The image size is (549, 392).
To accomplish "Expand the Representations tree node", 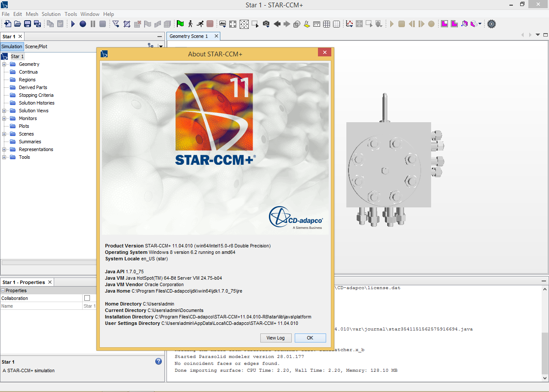I will [4, 149].
